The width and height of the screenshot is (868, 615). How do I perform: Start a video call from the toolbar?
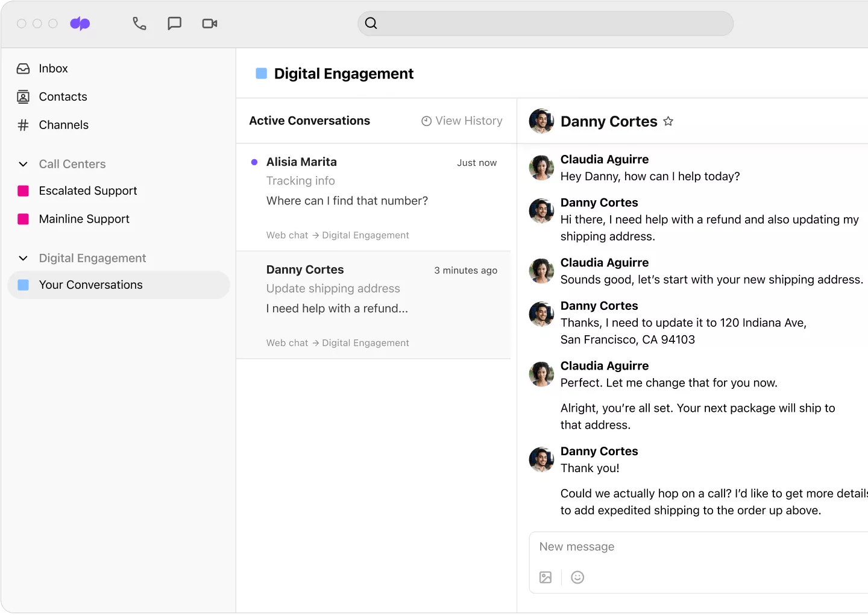pos(209,24)
